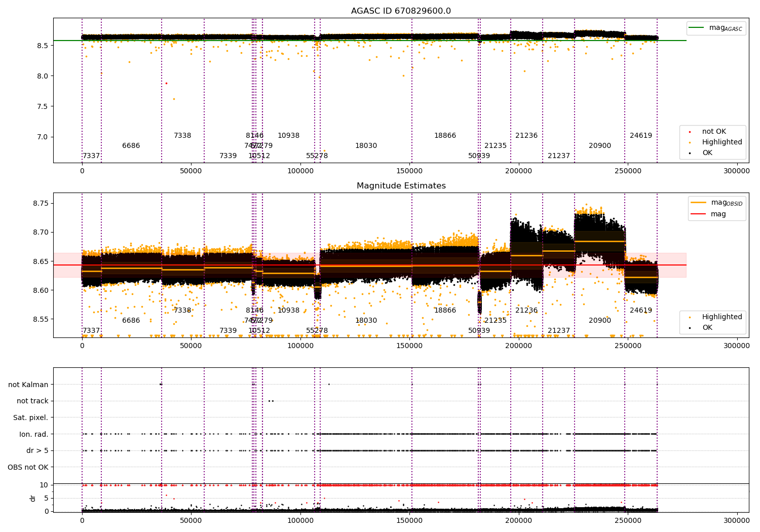Click OBSID label 20900 in the top plot
The image size is (760, 532).
click(600, 146)
